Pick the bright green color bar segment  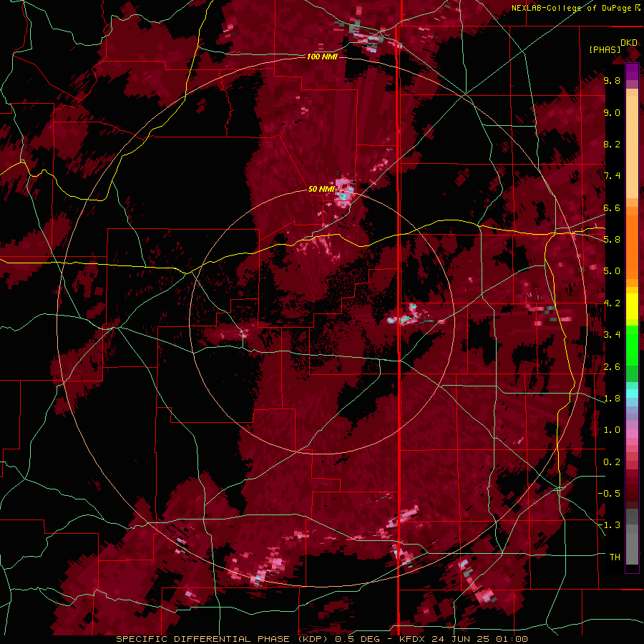632,345
